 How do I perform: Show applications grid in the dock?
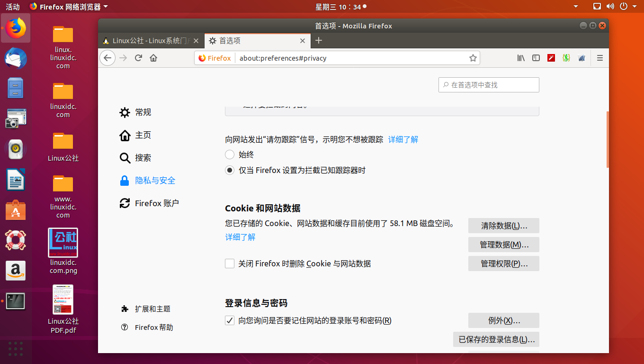[x=16, y=348]
